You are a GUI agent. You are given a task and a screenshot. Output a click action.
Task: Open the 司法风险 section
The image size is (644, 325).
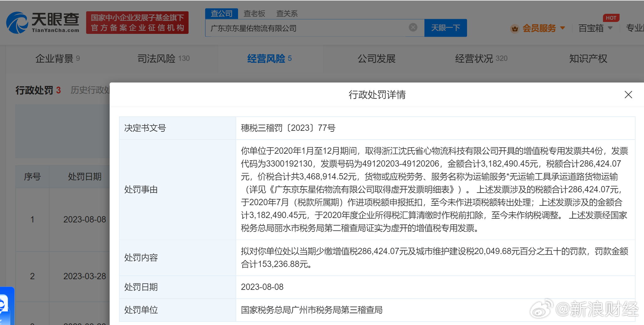click(163, 59)
